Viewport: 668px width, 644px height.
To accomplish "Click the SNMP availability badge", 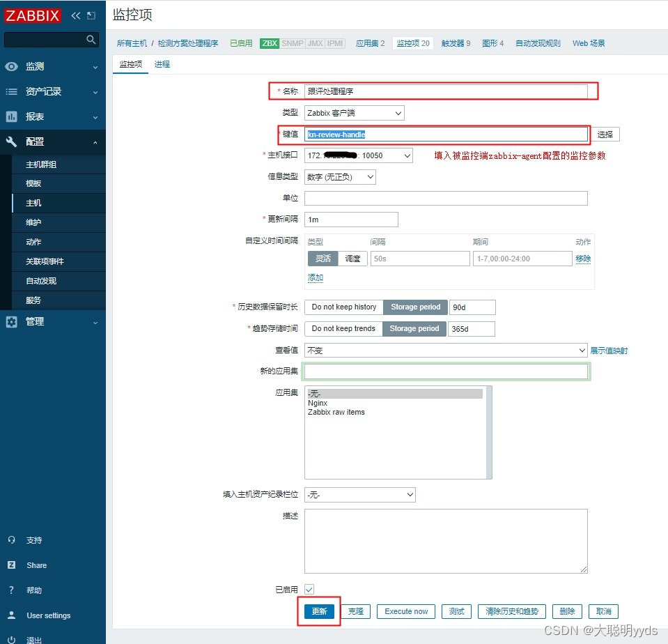I will point(293,43).
